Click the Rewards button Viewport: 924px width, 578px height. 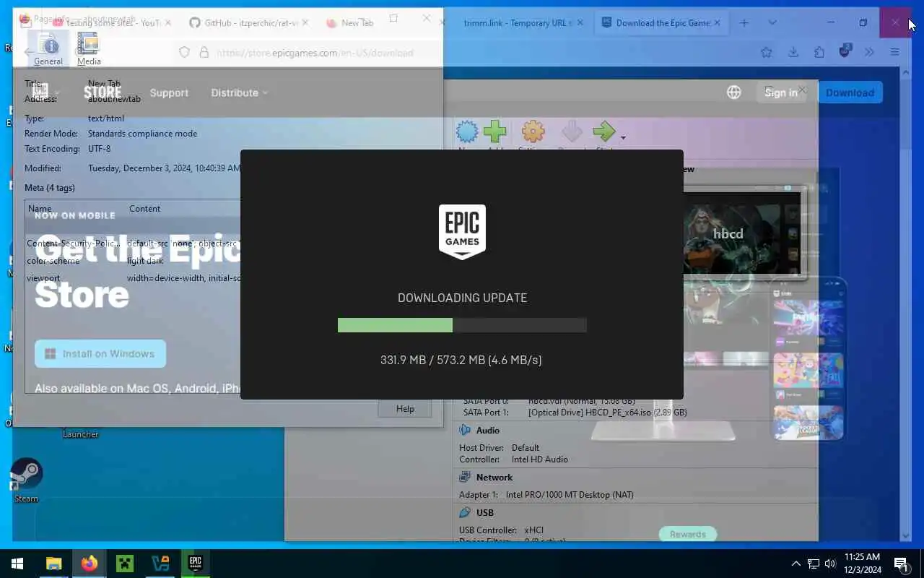click(688, 534)
